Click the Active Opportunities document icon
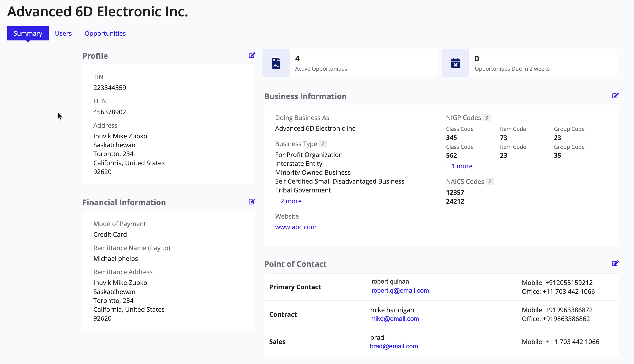The width and height of the screenshot is (634, 364). click(x=276, y=63)
